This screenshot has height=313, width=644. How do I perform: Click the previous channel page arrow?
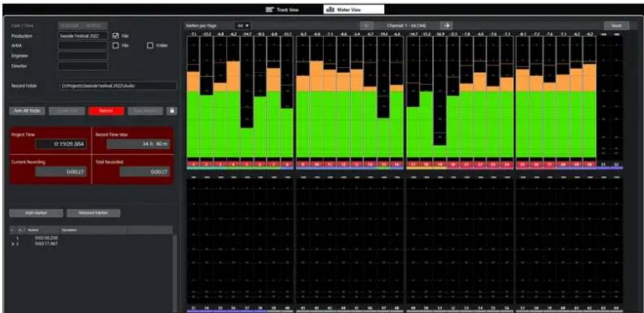pyautogui.click(x=367, y=26)
